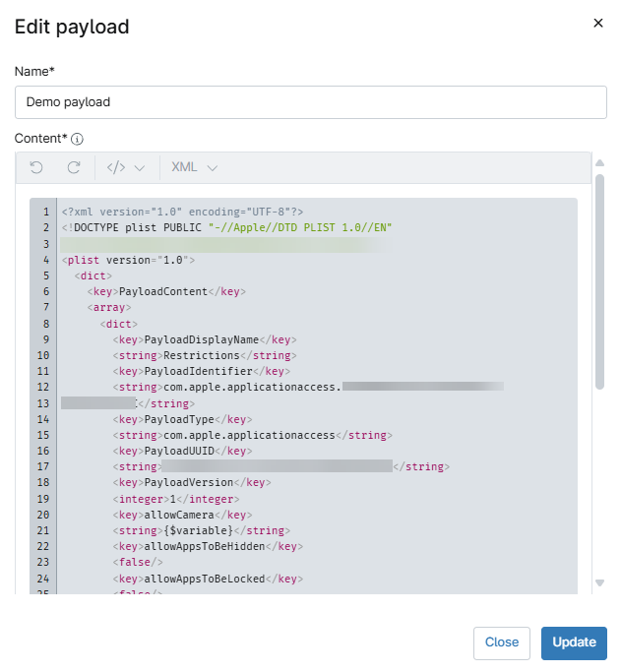621x672 pixels.
Task: Expand the chevron next to code icon
Action: pyautogui.click(x=140, y=168)
